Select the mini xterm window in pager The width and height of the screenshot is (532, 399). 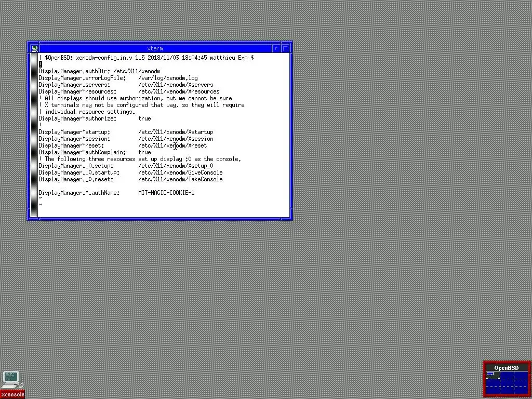pos(490,374)
